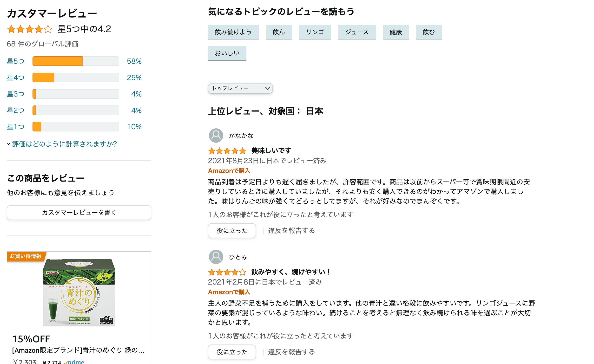Image resolution: width=594 pixels, height=364 pixels.
Task: Select the 飲み続けよう topic tag
Action: [x=233, y=32]
